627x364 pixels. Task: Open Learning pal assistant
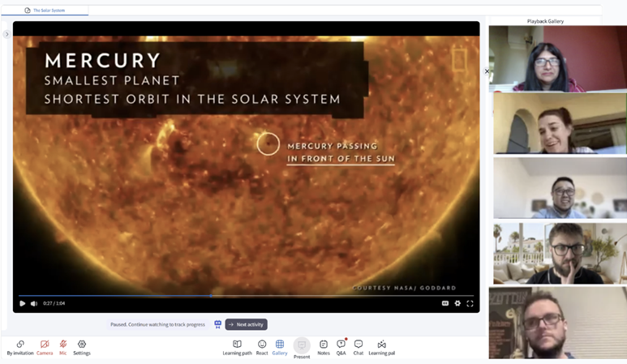381,347
